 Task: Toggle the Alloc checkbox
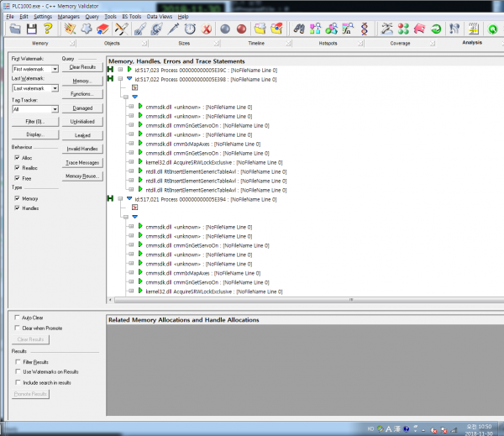coord(17,158)
